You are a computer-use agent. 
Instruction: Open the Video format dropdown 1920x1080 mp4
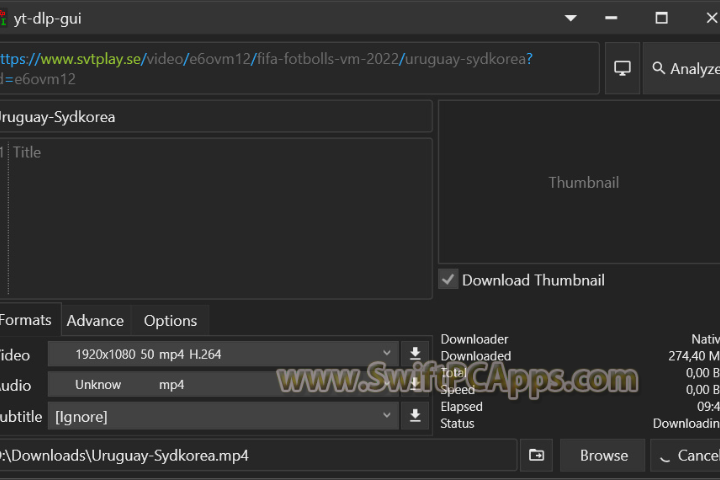(223, 354)
